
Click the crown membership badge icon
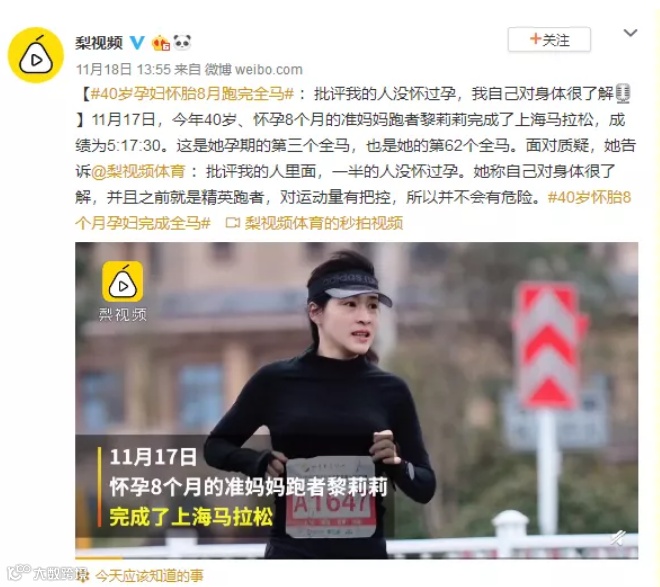(161, 43)
